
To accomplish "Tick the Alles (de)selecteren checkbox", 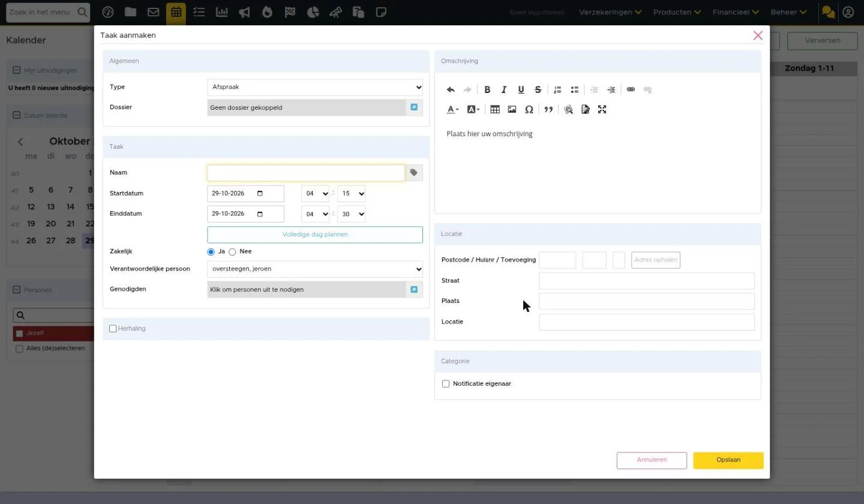I will point(19,349).
